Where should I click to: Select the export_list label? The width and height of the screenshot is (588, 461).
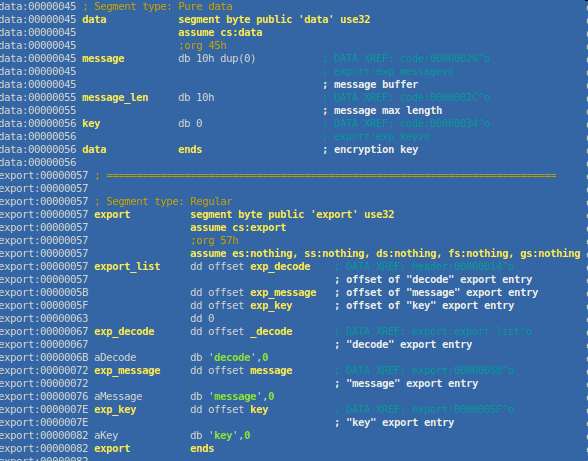(x=127, y=267)
